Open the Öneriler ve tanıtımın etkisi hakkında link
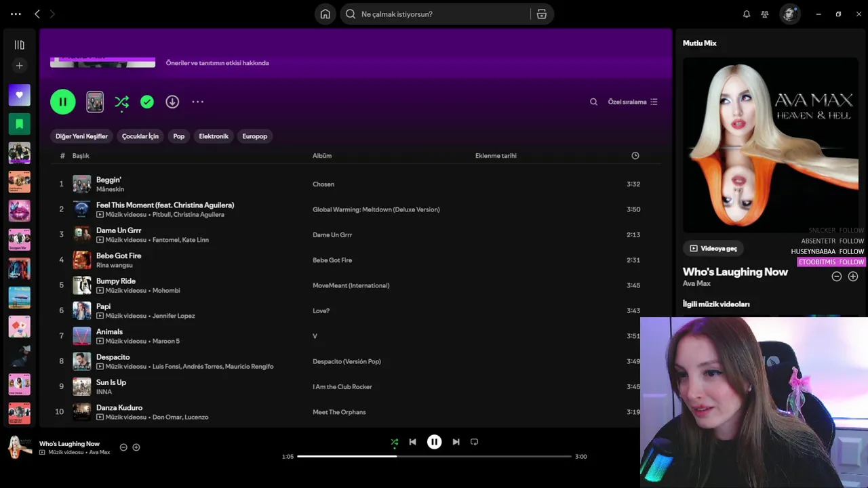This screenshot has height=488, width=868. point(218,63)
